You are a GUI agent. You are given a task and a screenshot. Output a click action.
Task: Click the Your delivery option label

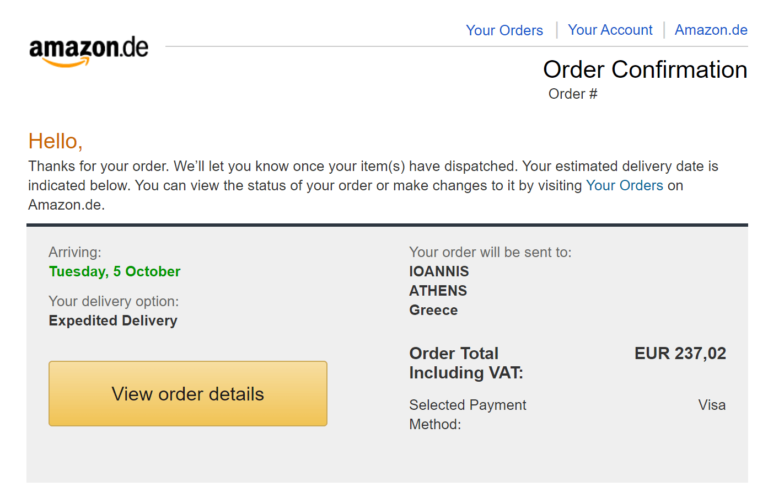pos(113,301)
